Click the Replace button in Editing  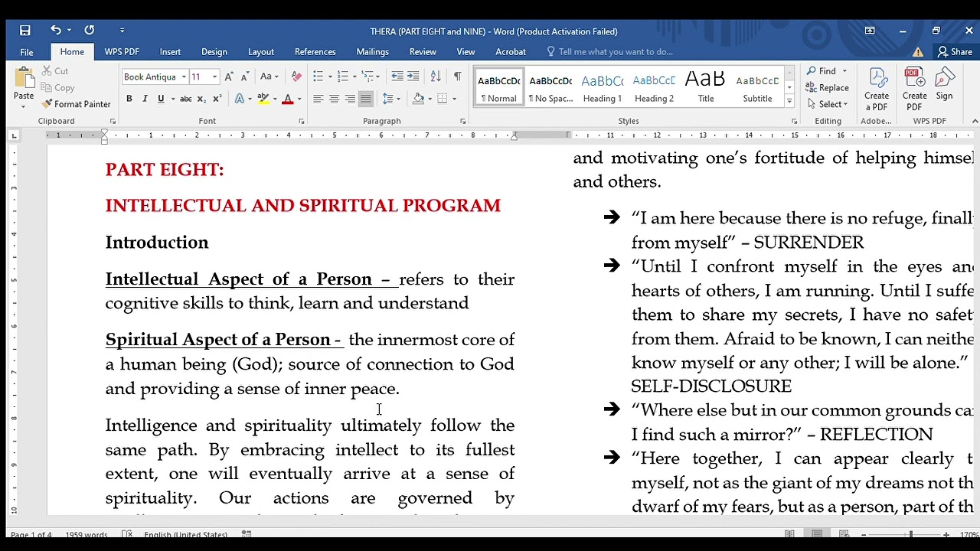tap(828, 88)
